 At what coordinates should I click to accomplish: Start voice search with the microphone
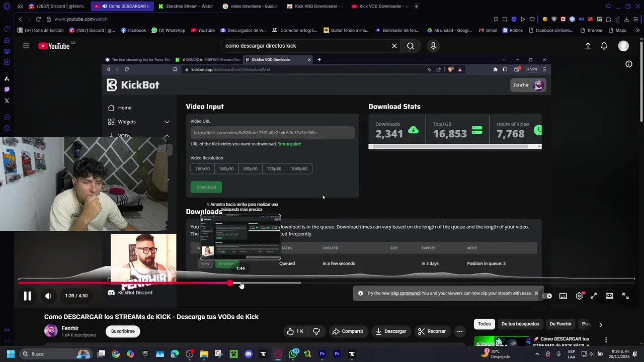pos(433,46)
